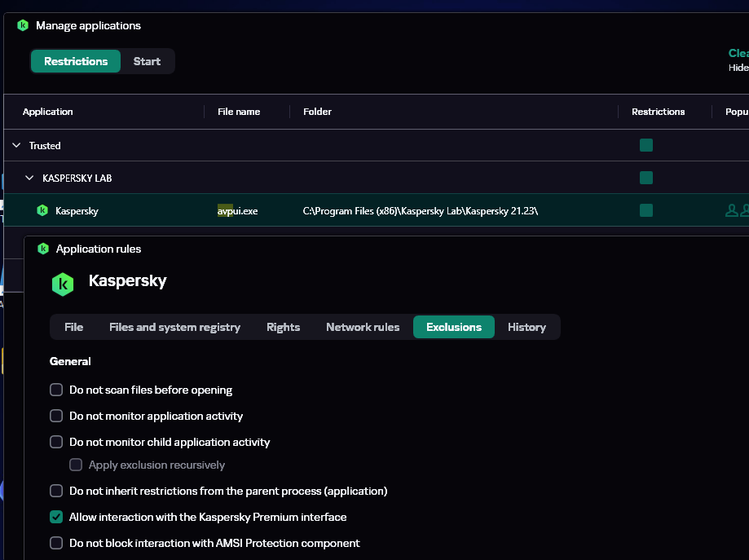Enable Do not block interaction with AMSI
Image resolution: width=749 pixels, height=560 pixels.
tap(56, 544)
